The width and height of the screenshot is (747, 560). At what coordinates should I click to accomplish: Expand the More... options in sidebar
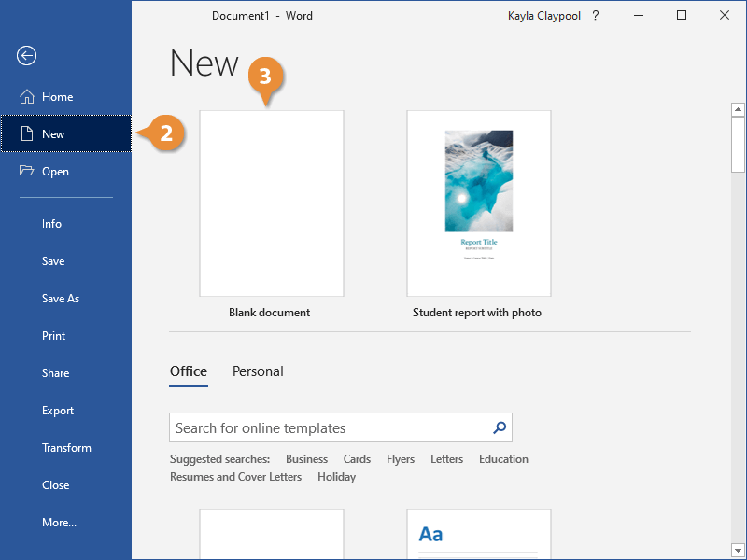pyautogui.click(x=59, y=523)
